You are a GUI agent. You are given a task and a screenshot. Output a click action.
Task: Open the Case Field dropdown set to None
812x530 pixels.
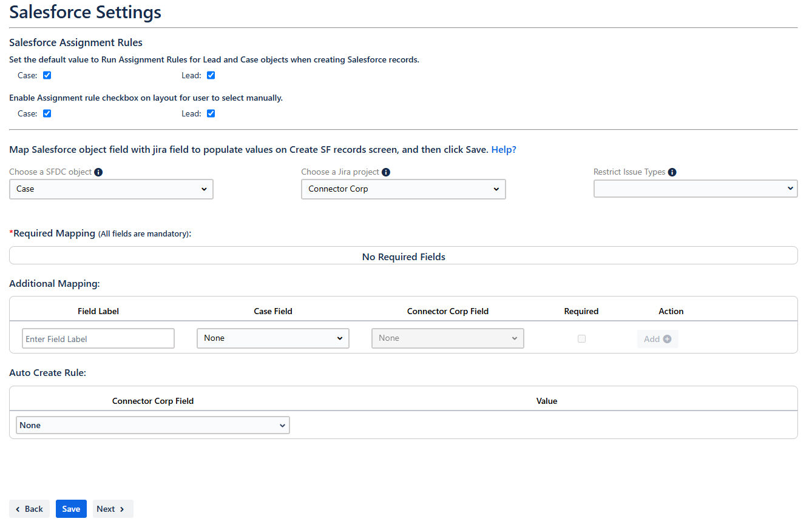pyautogui.click(x=273, y=338)
